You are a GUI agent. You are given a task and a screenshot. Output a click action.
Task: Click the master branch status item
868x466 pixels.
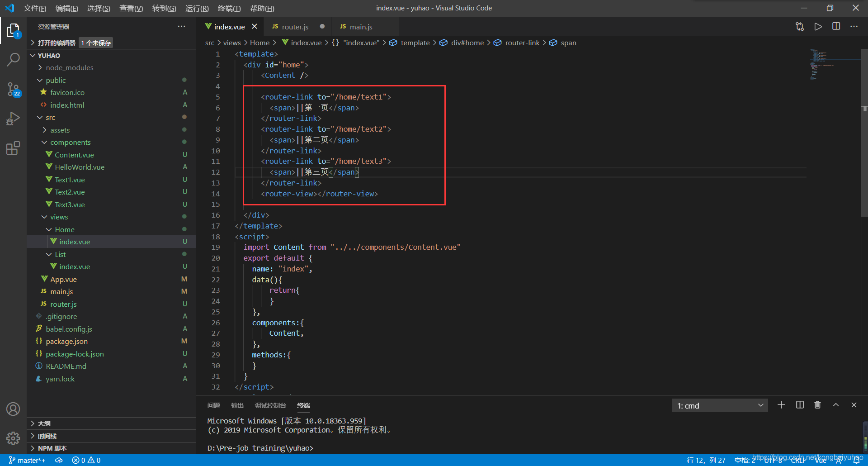(x=27, y=460)
